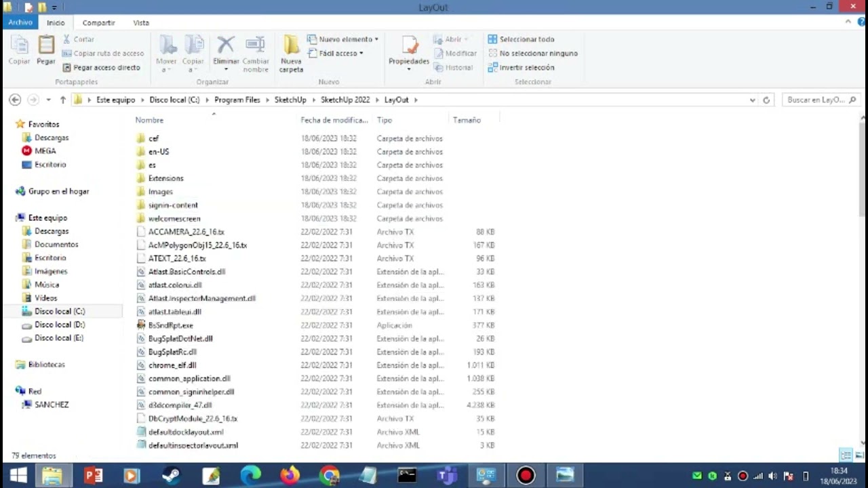
Task: Select Grupo en el hogar
Action: pyautogui.click(x=58, y=191)
